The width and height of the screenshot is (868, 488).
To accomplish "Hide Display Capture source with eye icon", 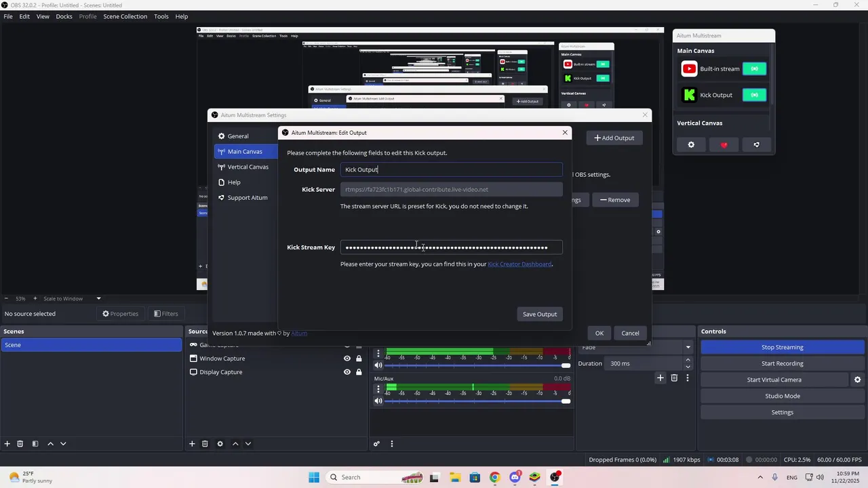I will click(x=347, y=372).
